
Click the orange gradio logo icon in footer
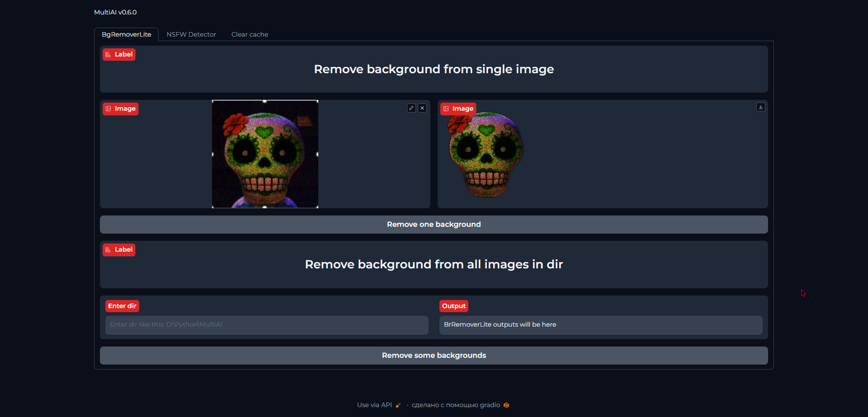[506, 405]
